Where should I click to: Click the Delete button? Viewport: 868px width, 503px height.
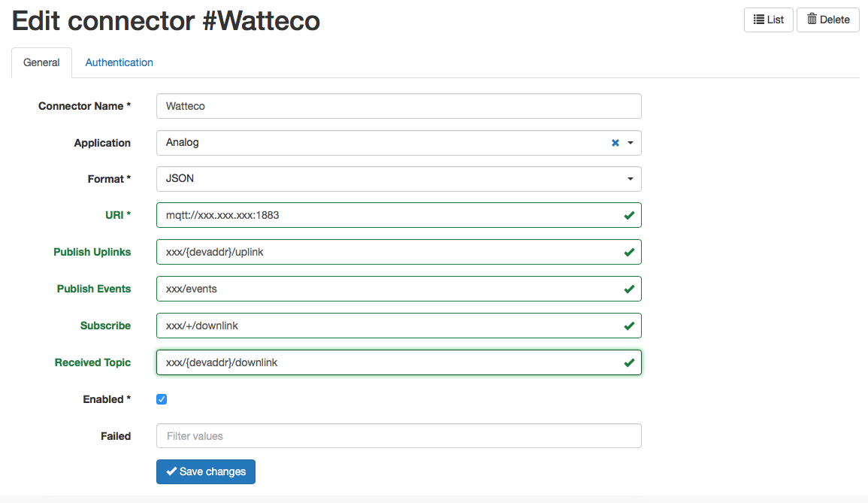tap(827, 20)
